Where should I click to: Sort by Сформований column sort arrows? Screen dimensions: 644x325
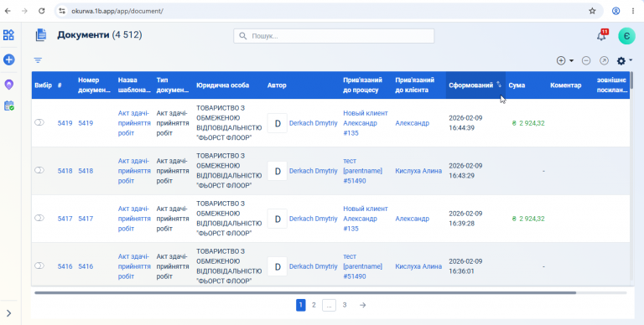[499, 84]
